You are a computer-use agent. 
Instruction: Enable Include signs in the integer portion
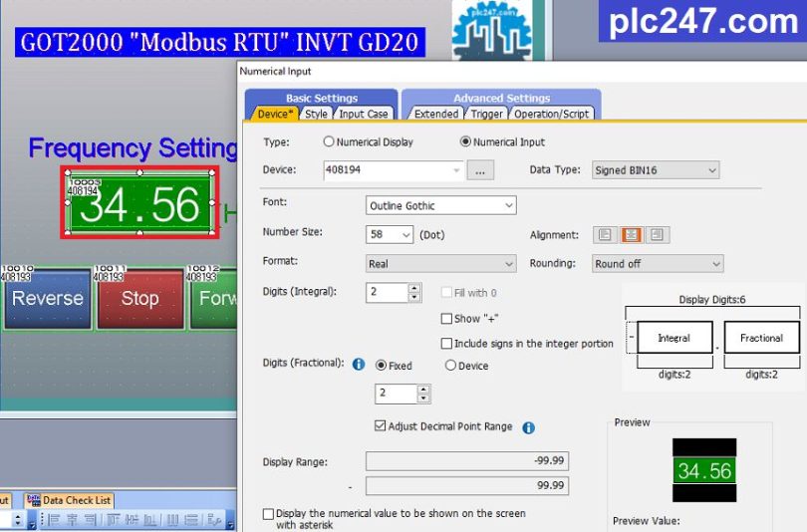(x=446, y=343)
